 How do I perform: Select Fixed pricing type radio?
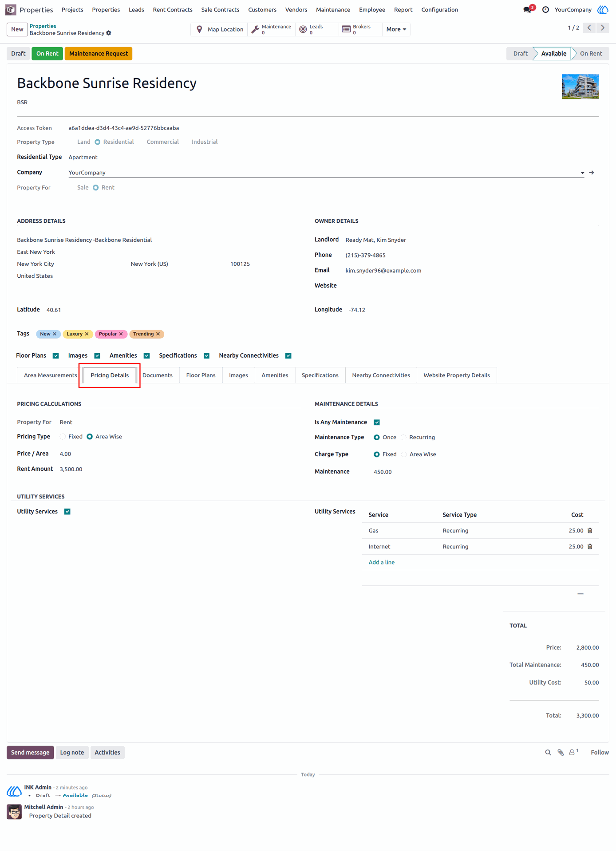coord(63,437)
